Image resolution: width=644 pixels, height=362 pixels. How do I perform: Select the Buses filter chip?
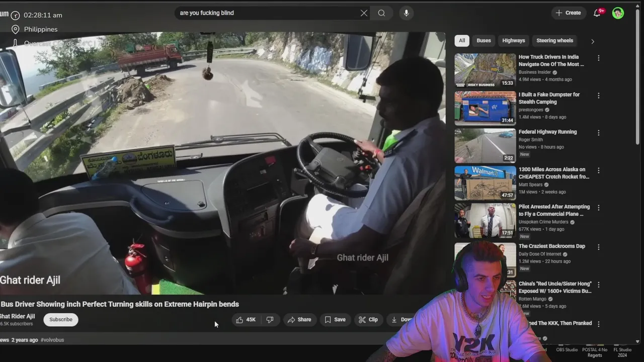484,41
